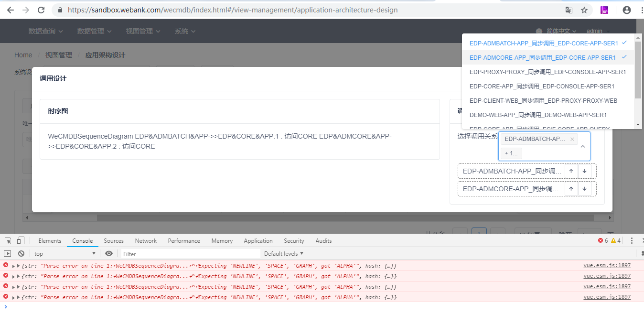Screen dimensions: 644x314
Task: Click the vue.esm.js:1897 error link
Action: pos(607,265)
